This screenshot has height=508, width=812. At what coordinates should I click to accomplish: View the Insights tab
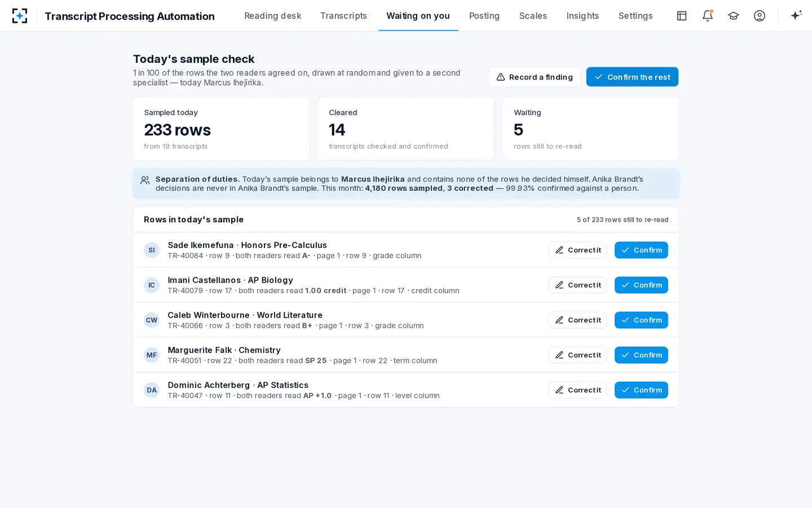(582, 16)
